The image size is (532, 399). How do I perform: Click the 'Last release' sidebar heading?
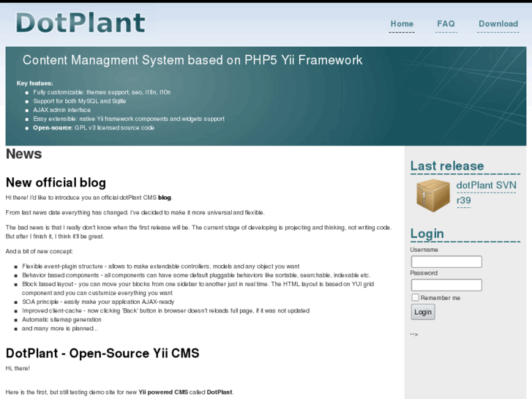(447, 165)
